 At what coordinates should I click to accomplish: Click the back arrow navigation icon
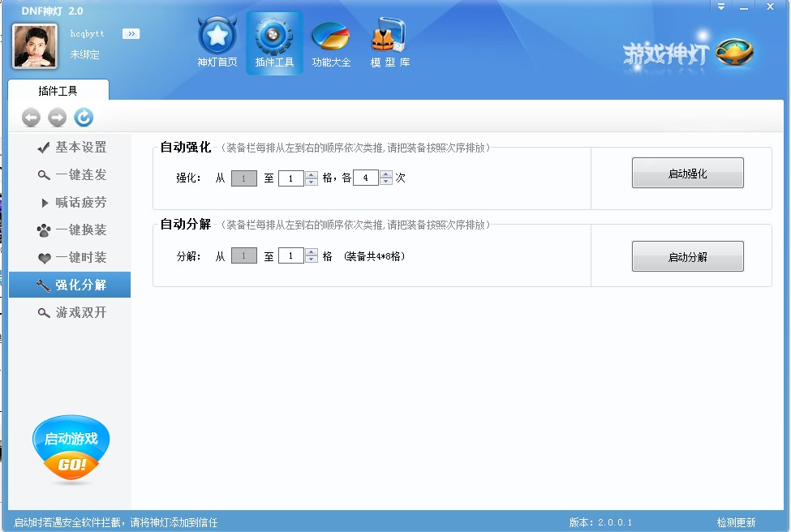pos(31,118)
